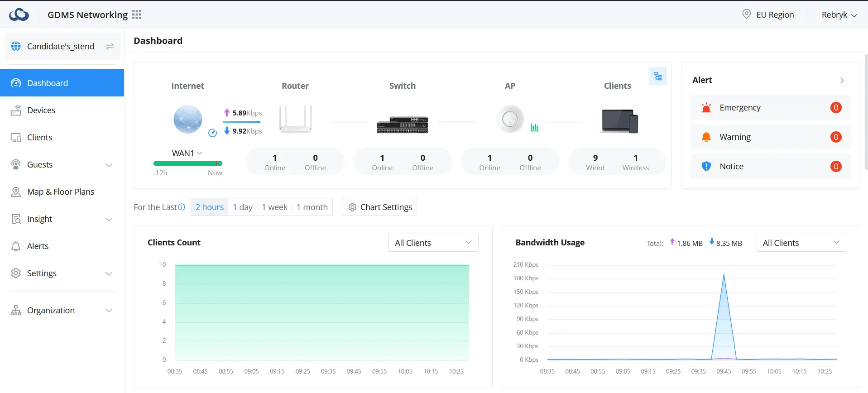Screen dimensions: 868x393
Task: Select the 2 hours time range
Action: [x=210, y=207]
